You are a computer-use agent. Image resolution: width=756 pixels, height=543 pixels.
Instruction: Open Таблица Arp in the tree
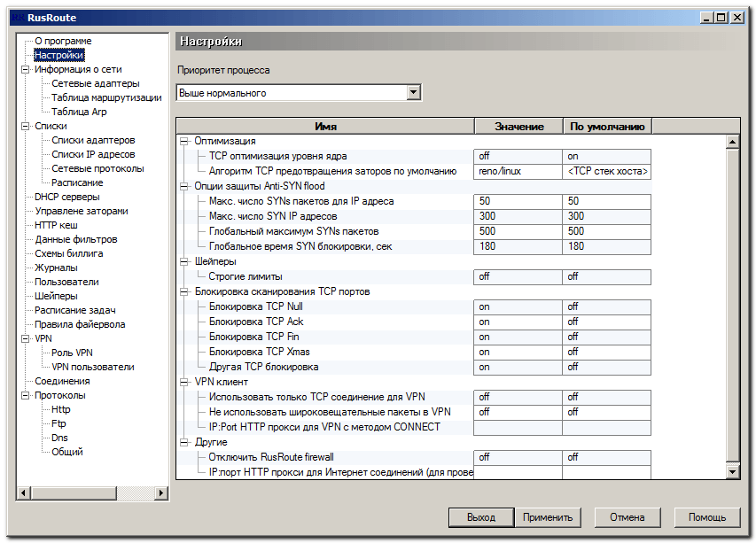(79, 112)
